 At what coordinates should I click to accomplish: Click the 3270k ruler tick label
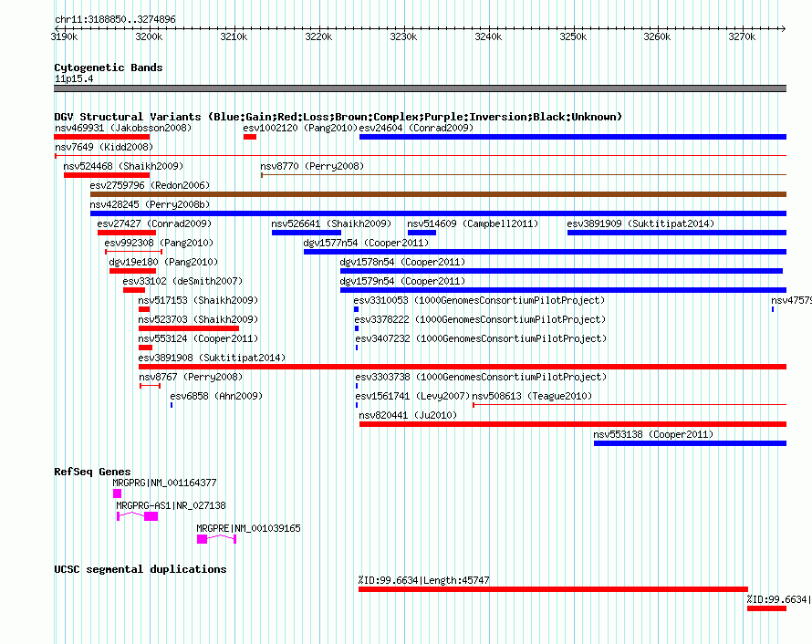click(x=742, y=36)
